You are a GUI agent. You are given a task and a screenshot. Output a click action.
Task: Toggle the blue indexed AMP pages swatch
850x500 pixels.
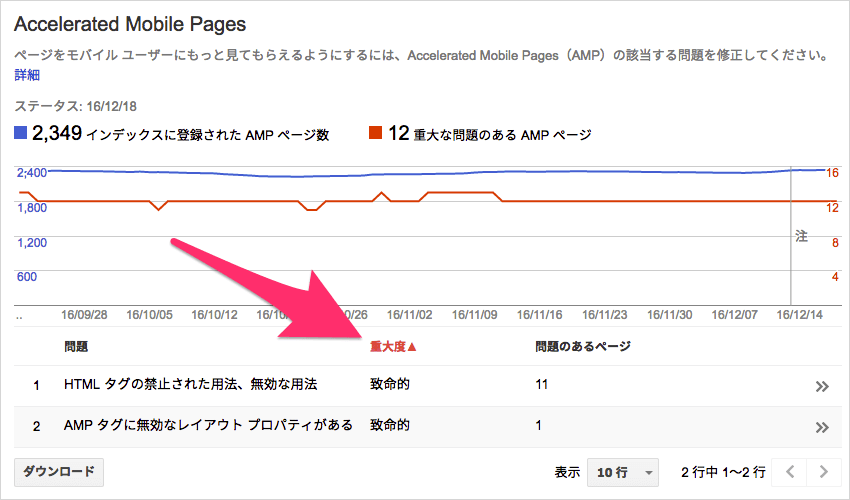21,132
